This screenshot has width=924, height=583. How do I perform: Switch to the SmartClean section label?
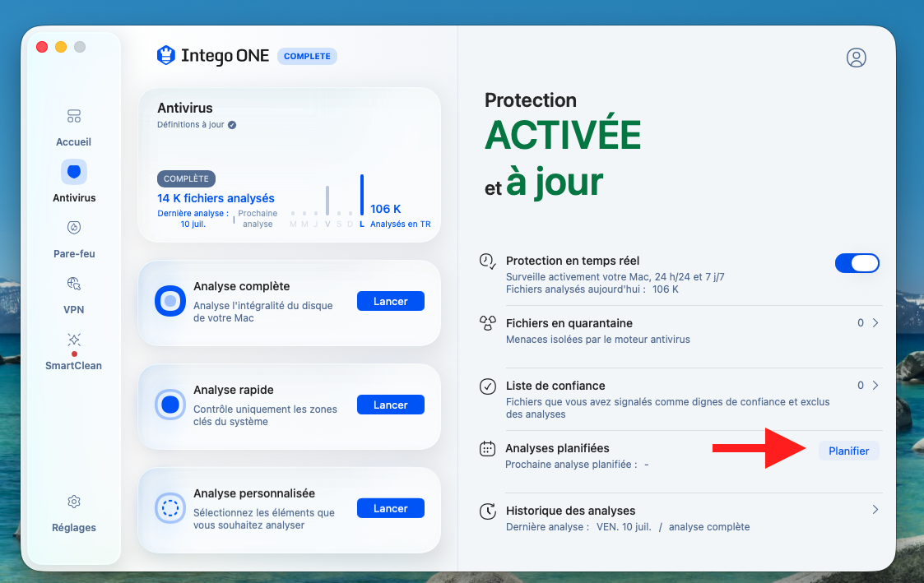click(74, 366)
